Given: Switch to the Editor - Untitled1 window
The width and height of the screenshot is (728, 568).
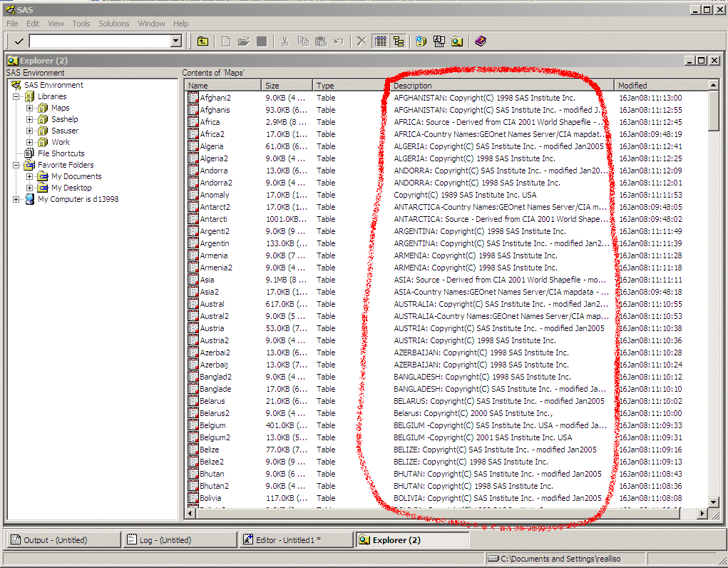Looking at the screenshot, I should (x=297, y=539).
